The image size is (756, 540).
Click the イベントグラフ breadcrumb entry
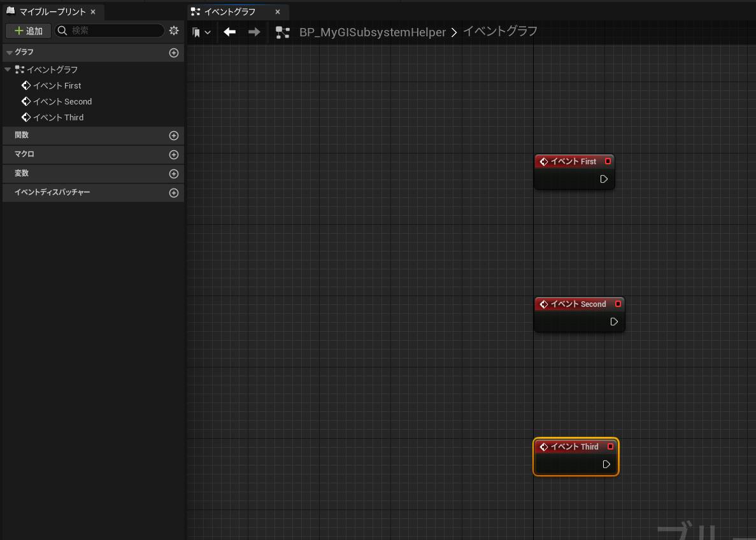tap(500, 31)
